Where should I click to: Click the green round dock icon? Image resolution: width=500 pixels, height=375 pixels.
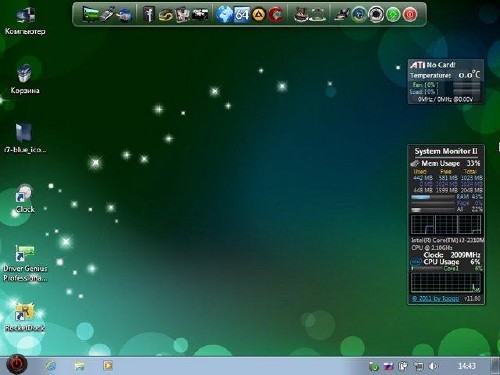pyautogui.click(x=393, y=15)
